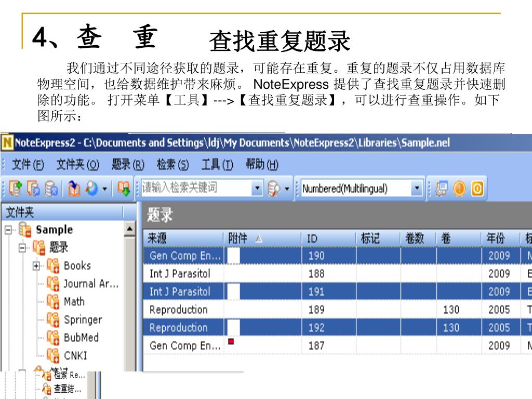Select the Sample database in folder tree
The image size is (532, 399).
(54, 230)
